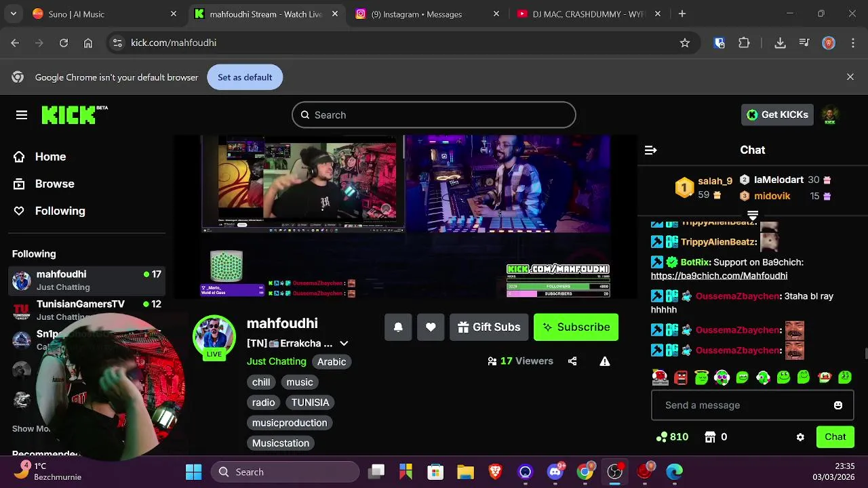Open the Windows Start menu

(193, 472)
